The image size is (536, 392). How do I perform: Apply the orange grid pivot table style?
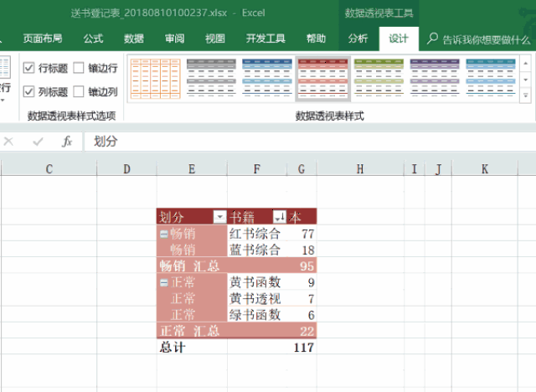click(156, 79)
